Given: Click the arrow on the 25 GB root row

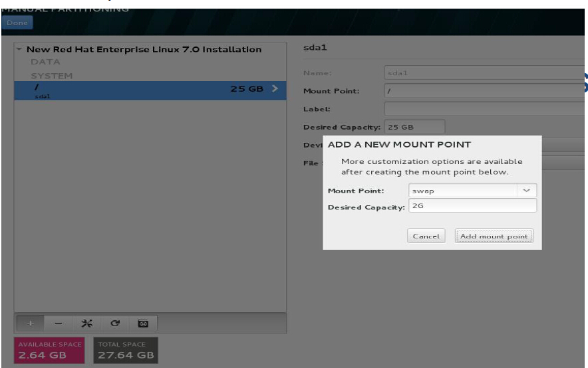Looking at the screenshot, I should 275,89.
